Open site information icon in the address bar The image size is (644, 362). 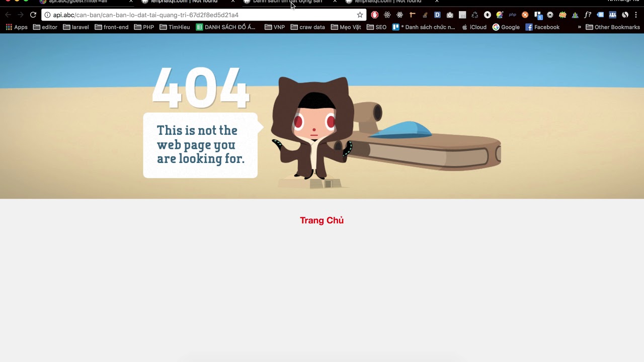pos(47,15)
